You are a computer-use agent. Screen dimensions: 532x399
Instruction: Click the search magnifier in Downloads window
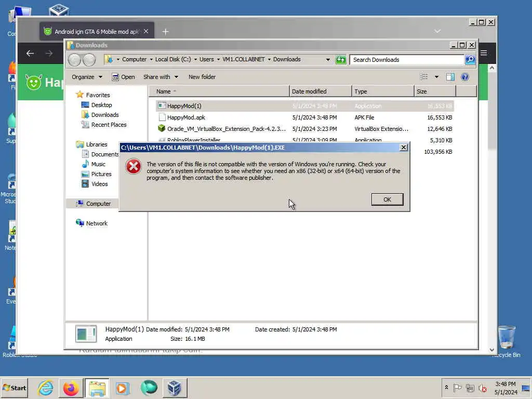coord(470,60)
